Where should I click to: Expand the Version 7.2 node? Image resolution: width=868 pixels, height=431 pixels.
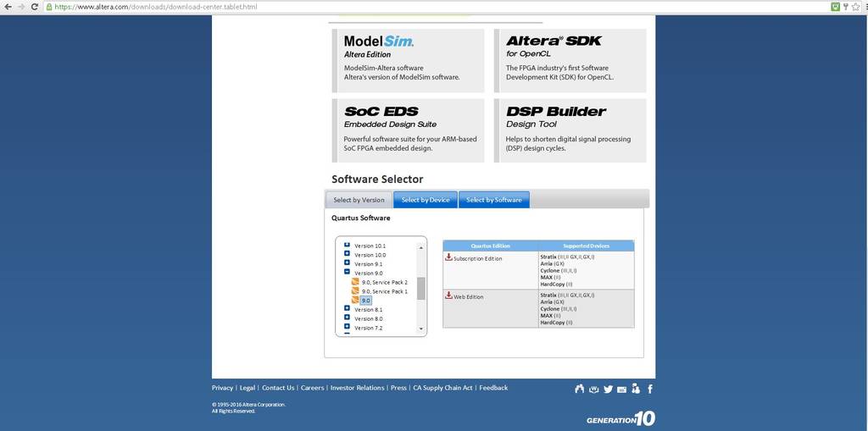coord(347,327)
